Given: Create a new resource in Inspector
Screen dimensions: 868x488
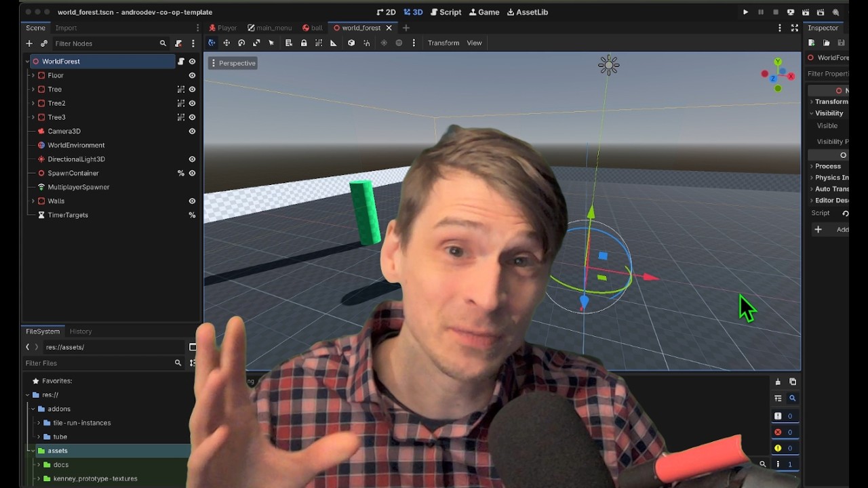Looking at the screenshot, I should coord(812,43).
